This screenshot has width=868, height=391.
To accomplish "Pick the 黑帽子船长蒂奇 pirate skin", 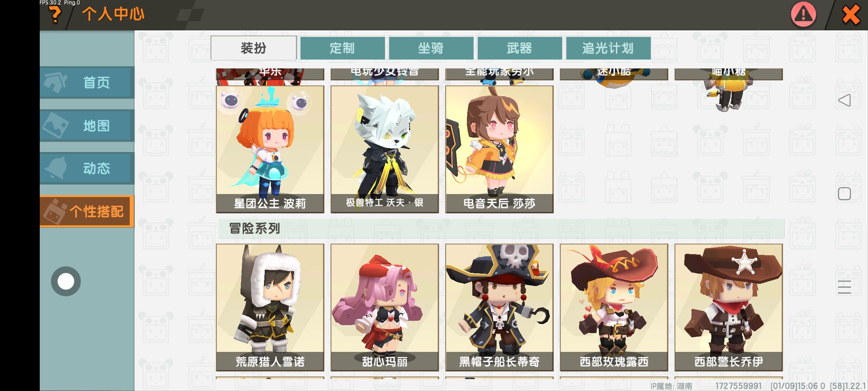I will tap(499, 307).
